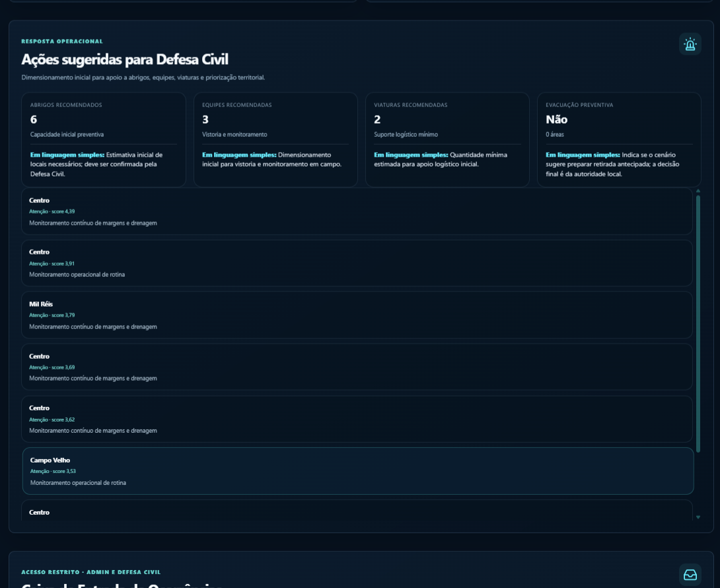Viewport: 720px width, 588px height.
Task: Click the siren alert icon in the Ações sugeridas header
Action: pos(690,44)
